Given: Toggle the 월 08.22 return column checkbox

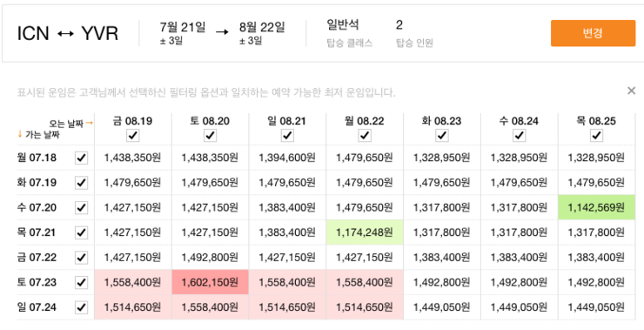Looking at the screenshot, I should pos(365,136).
